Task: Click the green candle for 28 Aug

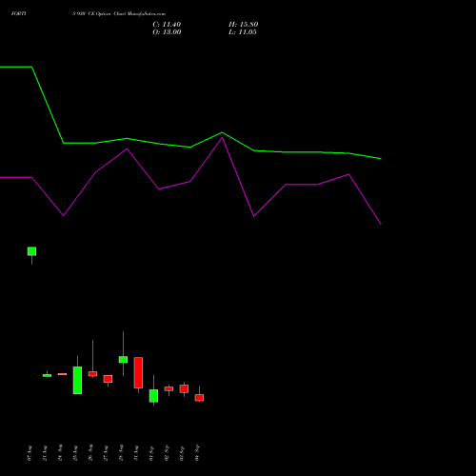Action: tap(123, 359)
